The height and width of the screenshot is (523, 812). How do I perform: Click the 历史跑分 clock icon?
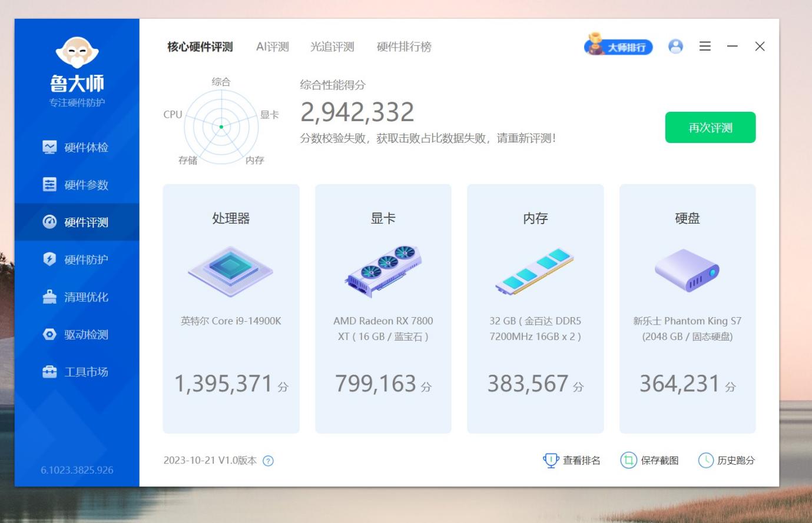[705, 461]
